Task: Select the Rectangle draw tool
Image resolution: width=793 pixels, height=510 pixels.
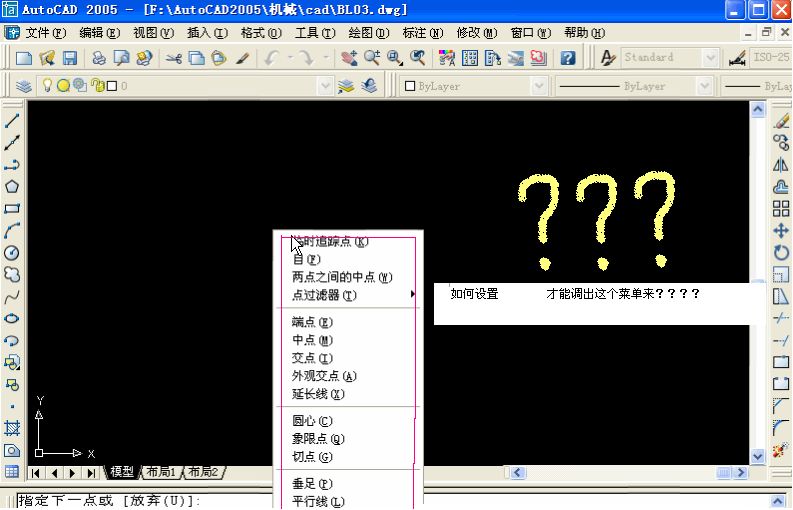Action: pyautogui.click(x=12, y=208)
